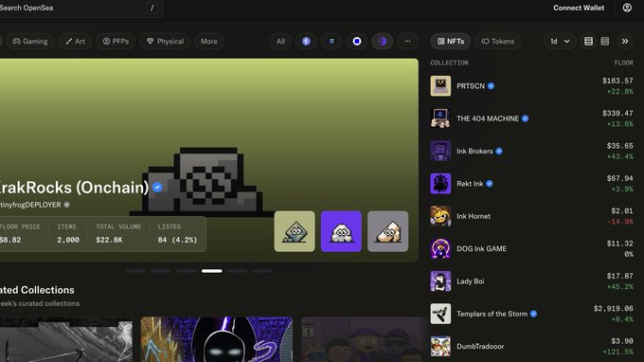Click Ink Brokers verified badge
The height and width of the screenshot is (362, 644).
point(498,151)
